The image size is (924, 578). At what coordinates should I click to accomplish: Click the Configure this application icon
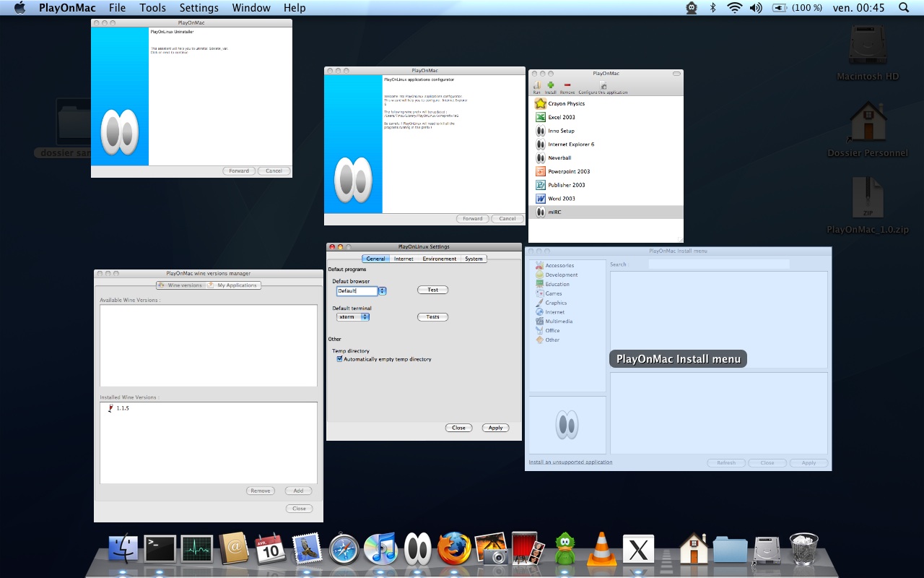(x=603, y=86)
